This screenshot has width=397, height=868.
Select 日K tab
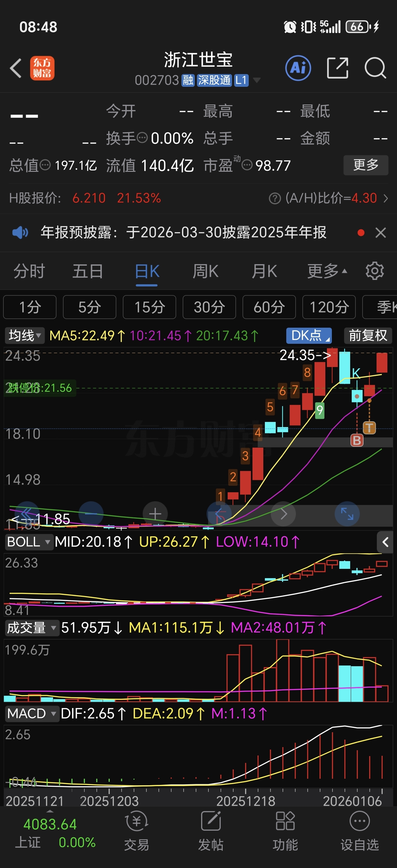(147, 271)
